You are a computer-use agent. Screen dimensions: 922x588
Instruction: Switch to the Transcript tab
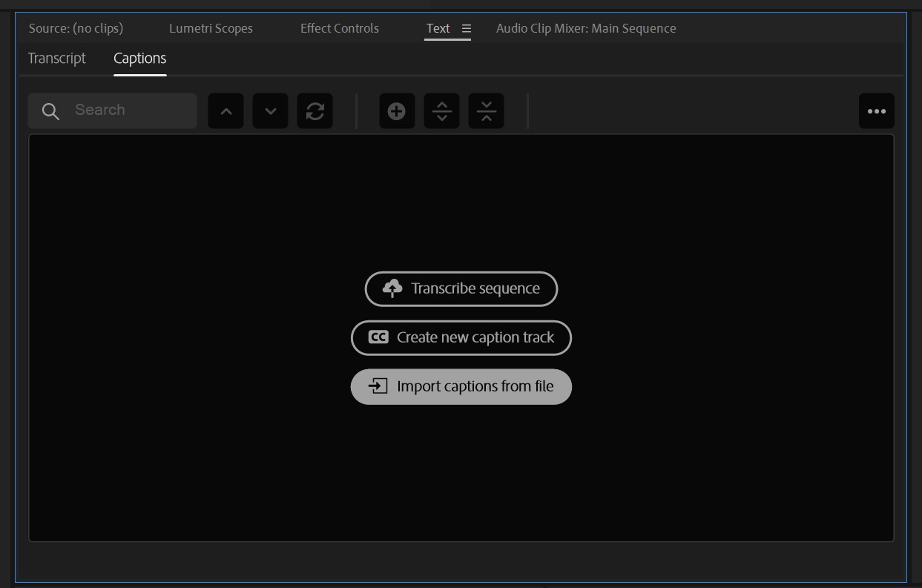coord(56,58)
